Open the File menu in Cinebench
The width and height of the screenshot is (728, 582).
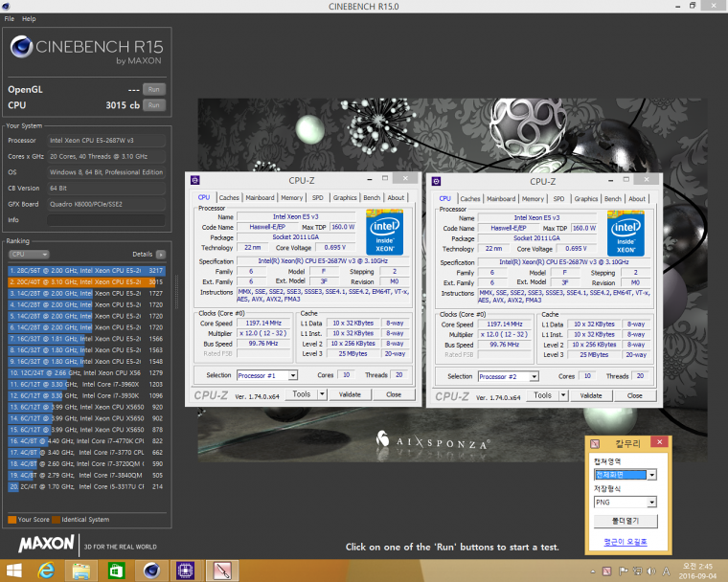click(x=10, y=18)
